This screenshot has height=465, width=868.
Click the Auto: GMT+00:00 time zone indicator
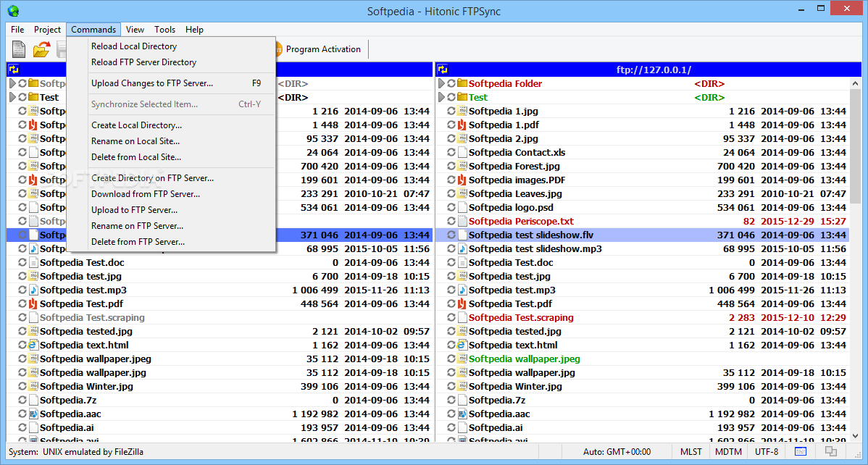pos(617,452)
